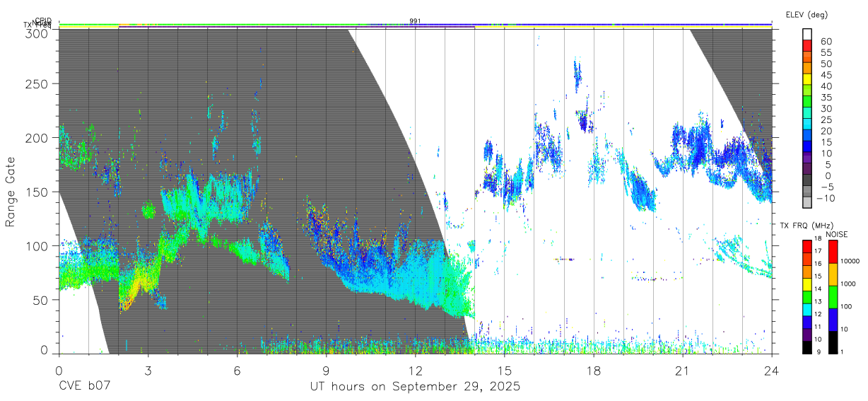Click the '1000' label on NOISE legend
The width and height of the screenshot is (868, 401).
coord(850,284)
